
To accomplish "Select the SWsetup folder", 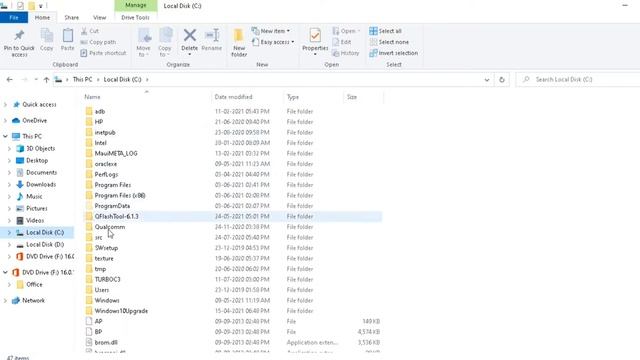I will pyautogui.click(x=106, y=248).
